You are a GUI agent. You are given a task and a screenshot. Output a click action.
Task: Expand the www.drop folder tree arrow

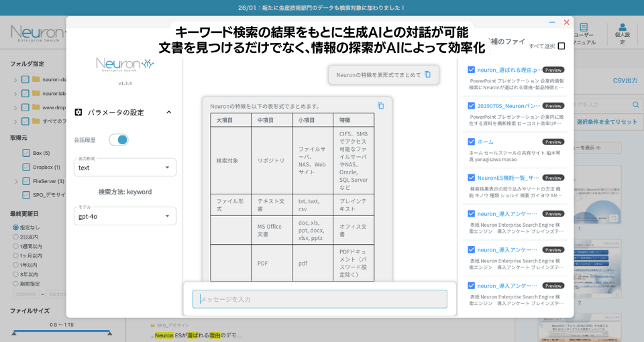point(15,107)
